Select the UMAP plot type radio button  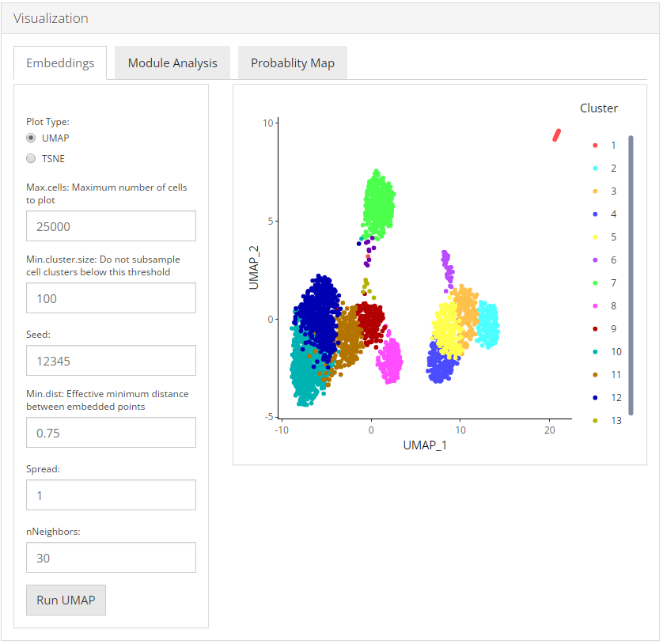(31, 138)
